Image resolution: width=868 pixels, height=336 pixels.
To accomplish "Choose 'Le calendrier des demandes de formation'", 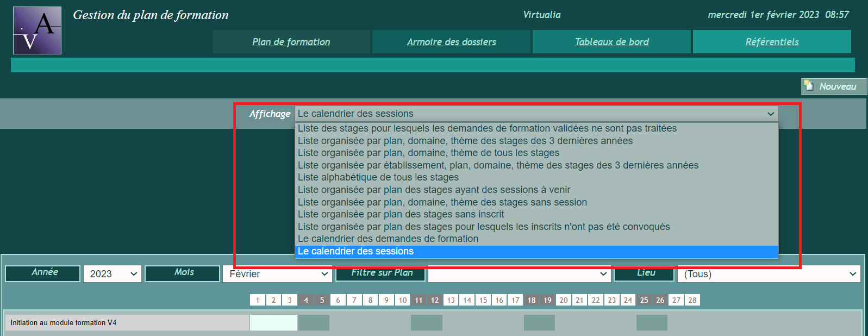I will (x=388, y=239).
